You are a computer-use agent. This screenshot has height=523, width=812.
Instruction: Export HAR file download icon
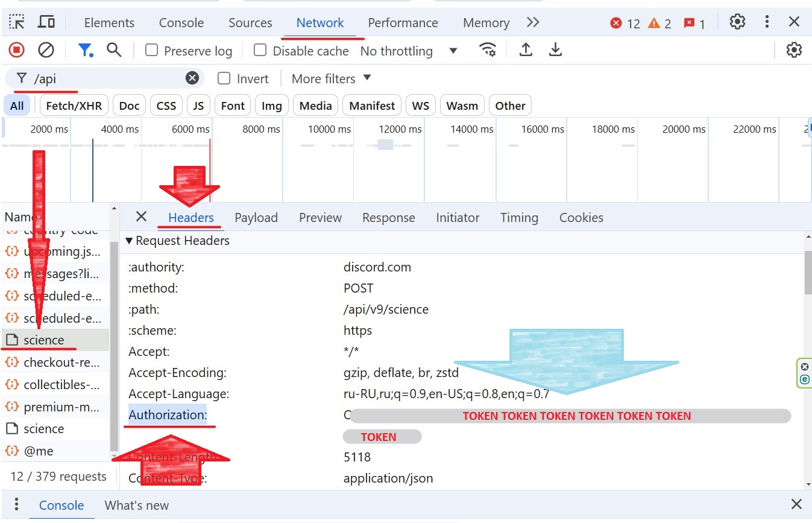point(555,50)
